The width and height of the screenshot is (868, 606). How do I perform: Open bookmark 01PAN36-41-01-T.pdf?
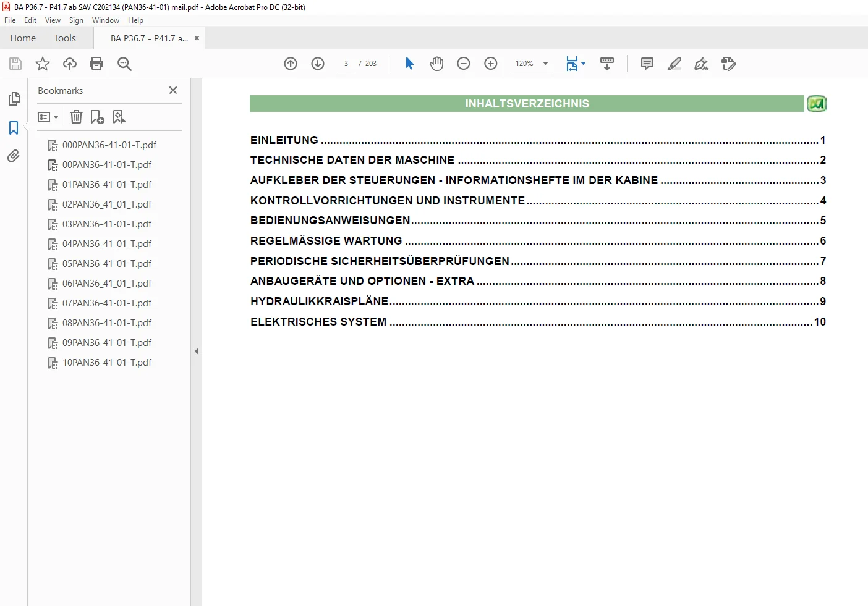point(107,185)
